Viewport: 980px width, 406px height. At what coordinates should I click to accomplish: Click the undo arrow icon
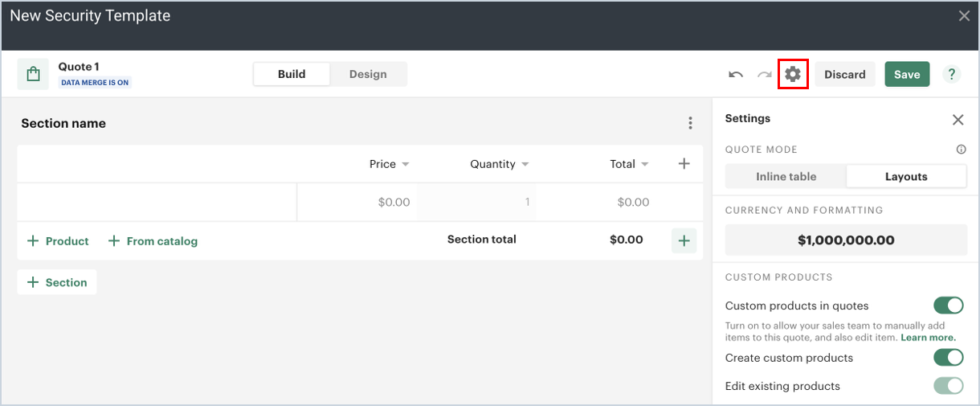point(736,75)
